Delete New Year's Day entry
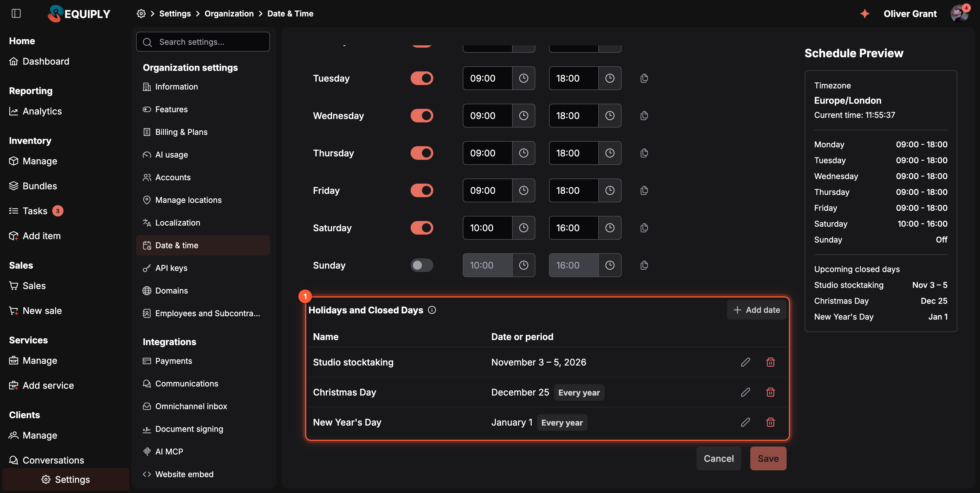The width and height of the screenshot is (980, 493). 770,422
